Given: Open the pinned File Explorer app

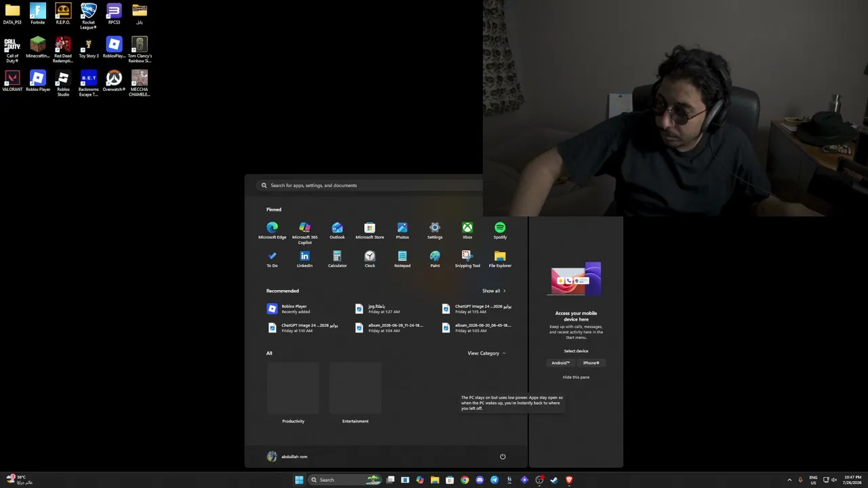Looking at the screenshot, I should [x=500, y=259].
